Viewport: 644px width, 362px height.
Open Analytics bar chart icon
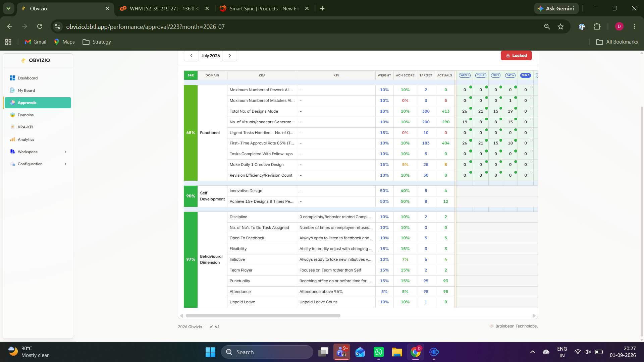(13, 139)
